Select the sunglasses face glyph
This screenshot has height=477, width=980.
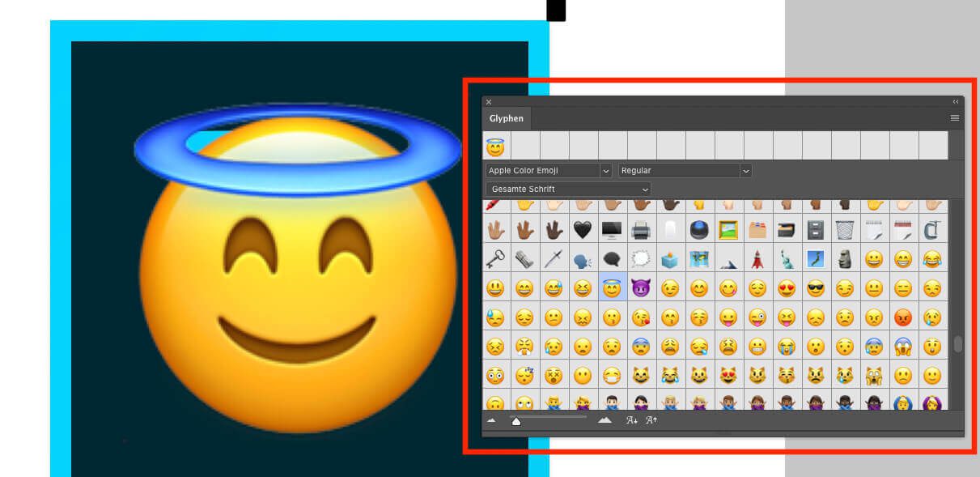tap(816, 287)
